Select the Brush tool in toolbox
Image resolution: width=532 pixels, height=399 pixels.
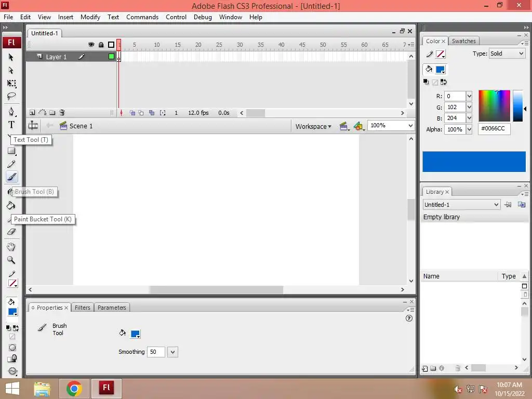click(x=12, y=177)
